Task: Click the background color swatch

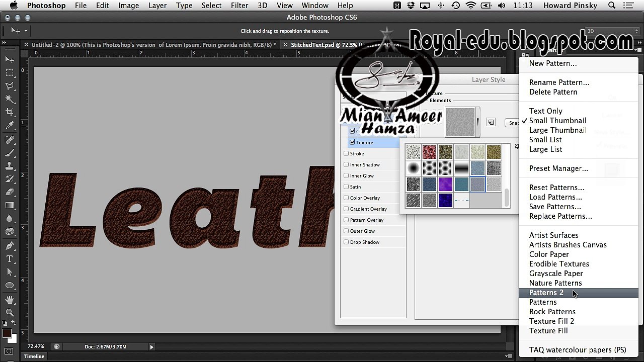Action: [x=14, y=339]
